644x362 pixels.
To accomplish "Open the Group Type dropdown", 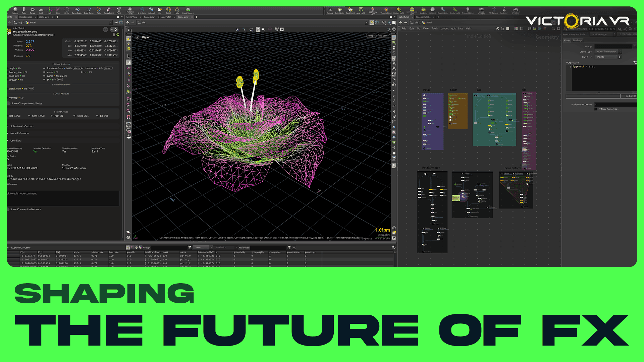I will 608,52.
